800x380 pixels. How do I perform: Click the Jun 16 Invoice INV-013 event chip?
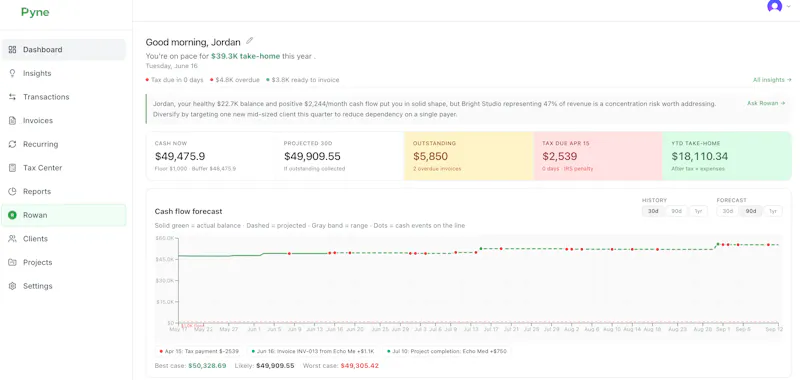point(314,351)
